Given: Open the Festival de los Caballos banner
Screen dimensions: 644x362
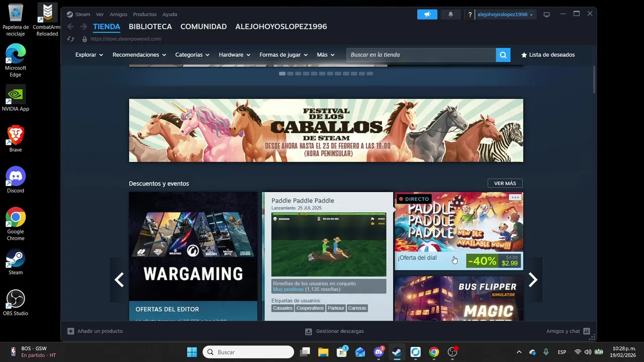Looking at the screenshot, I should pyautogui.click(x=326, y=130).
